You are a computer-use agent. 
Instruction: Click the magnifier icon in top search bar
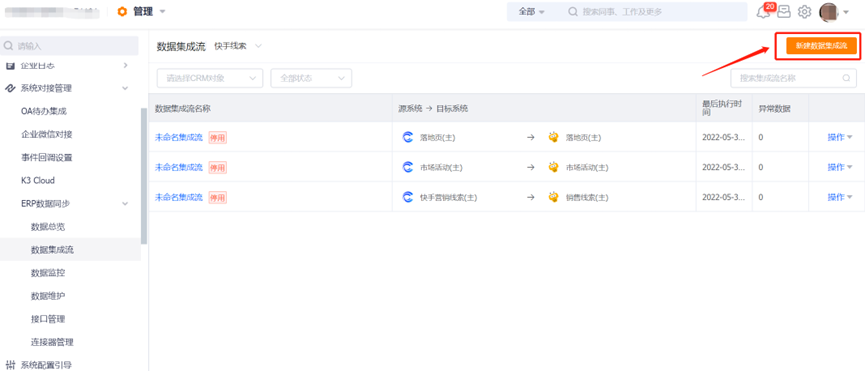click(x=573, y=12)
